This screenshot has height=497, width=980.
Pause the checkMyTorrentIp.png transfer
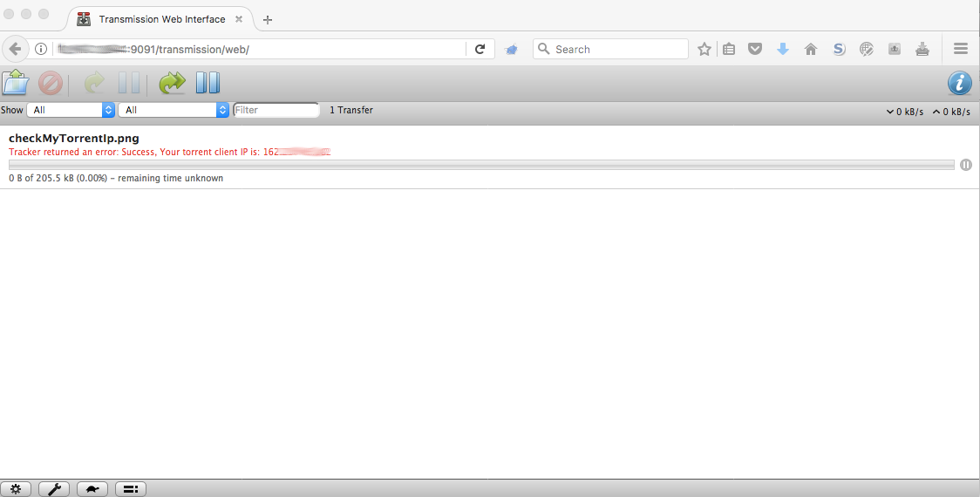[x=966, y=165]
